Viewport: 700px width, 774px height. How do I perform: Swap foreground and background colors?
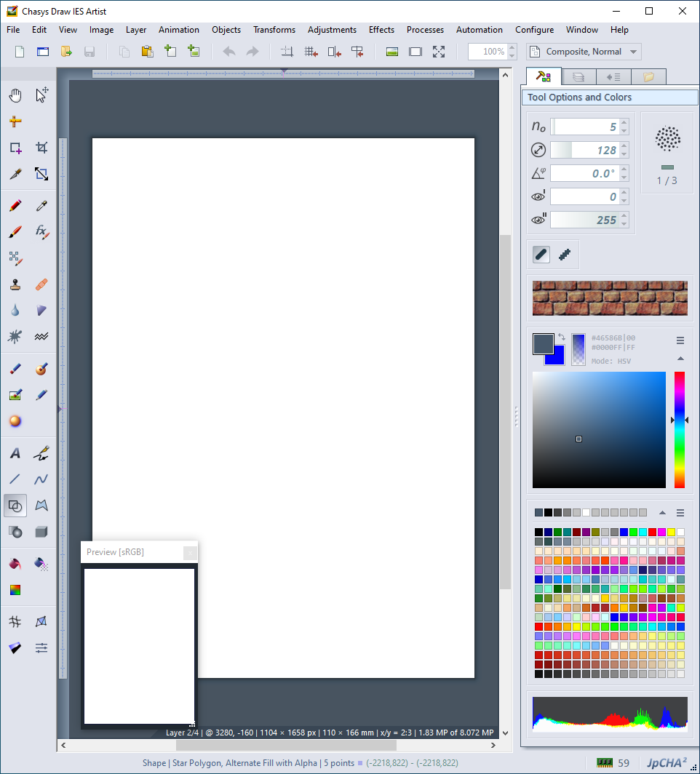(562, 338)
